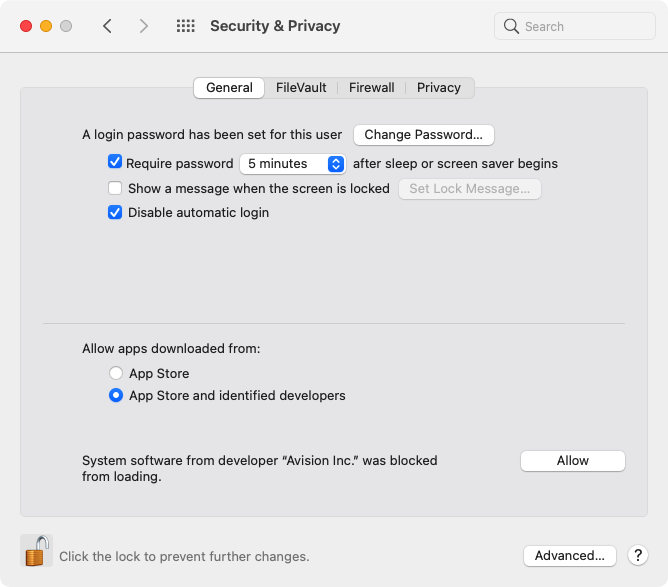Enable Show a message when locked
This screenshot has height=587, width=668.
pos(115,188)
